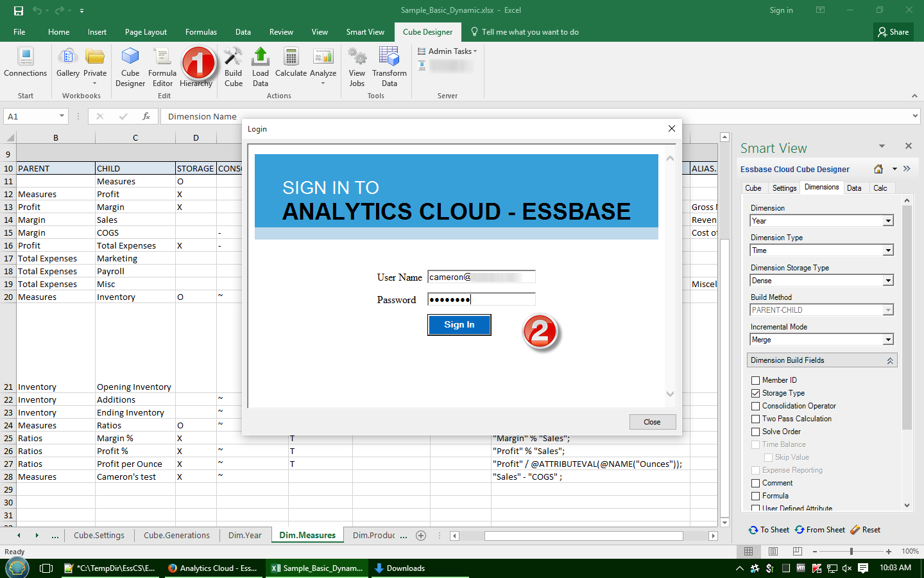924x578 pixels.
Task: Toggle the Consolidation Operator checkbox
Action: coord(756,406)
